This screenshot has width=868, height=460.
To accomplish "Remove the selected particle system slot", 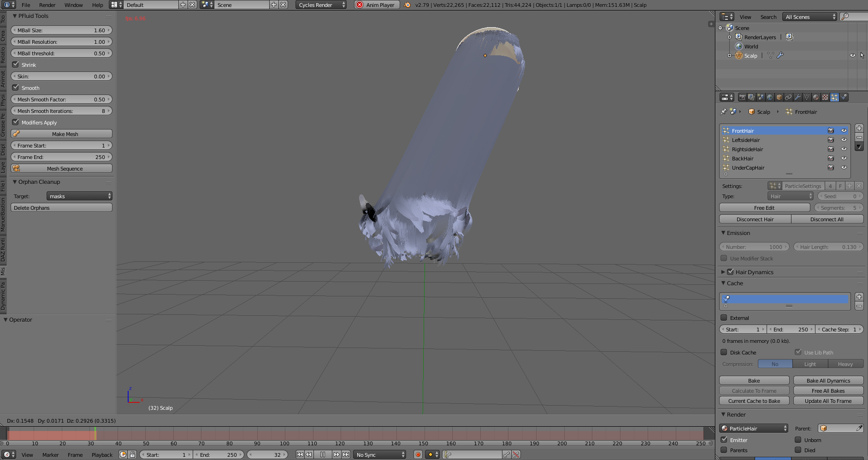I will (859, 137).
